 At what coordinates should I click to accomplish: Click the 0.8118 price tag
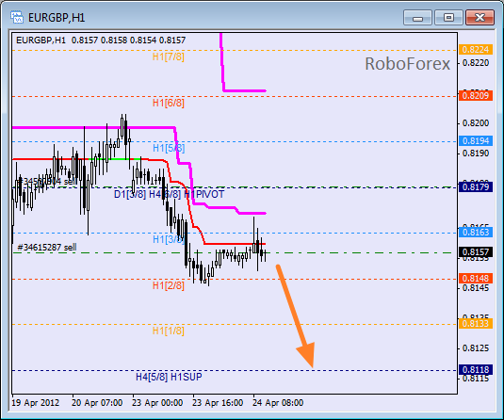476,369
